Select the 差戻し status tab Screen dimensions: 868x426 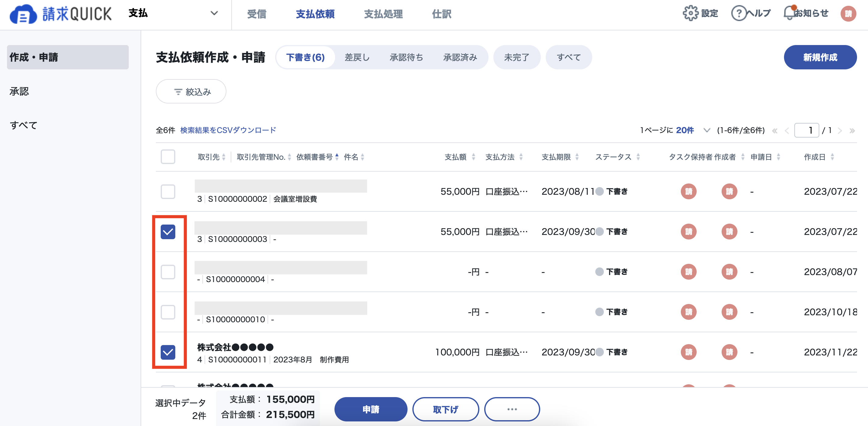(357, 57)
